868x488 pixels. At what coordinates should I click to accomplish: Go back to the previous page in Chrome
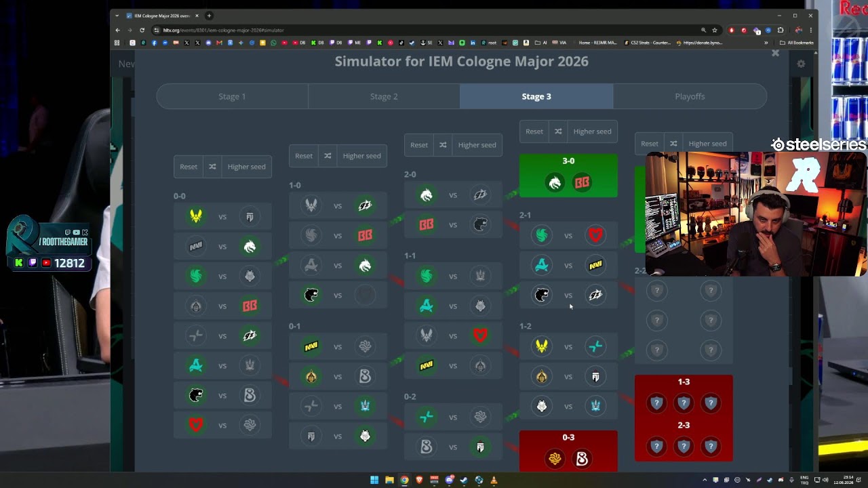pos(117,30)
